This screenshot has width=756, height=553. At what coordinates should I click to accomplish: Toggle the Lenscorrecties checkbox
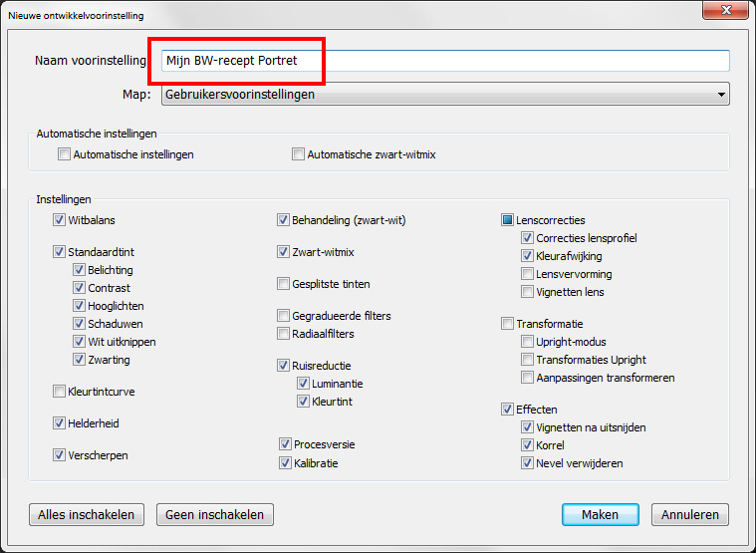[x=508, y=220]
